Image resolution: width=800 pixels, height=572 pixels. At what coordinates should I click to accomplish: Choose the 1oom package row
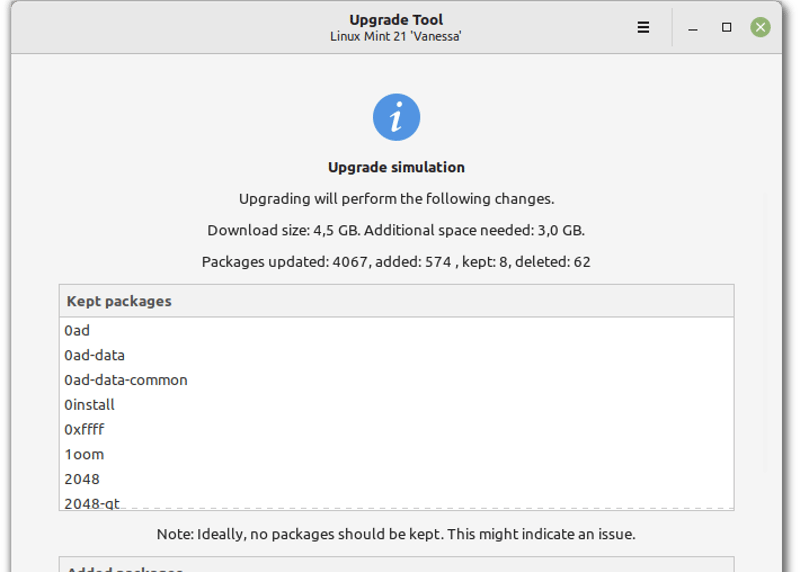(84, 455)
